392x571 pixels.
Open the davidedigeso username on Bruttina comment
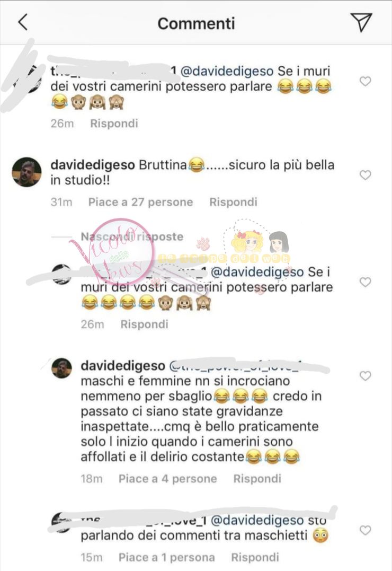pos(93,165)
